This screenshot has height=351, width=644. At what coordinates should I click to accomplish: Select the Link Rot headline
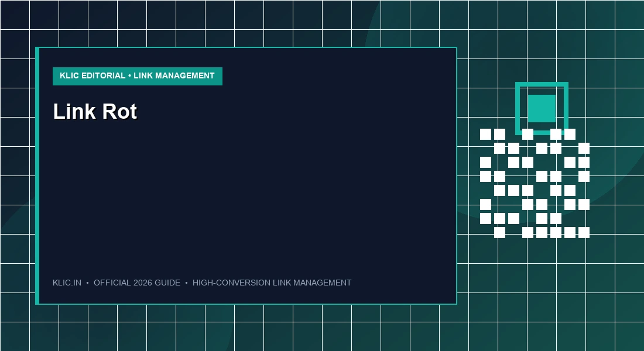(x=95, y=111)
